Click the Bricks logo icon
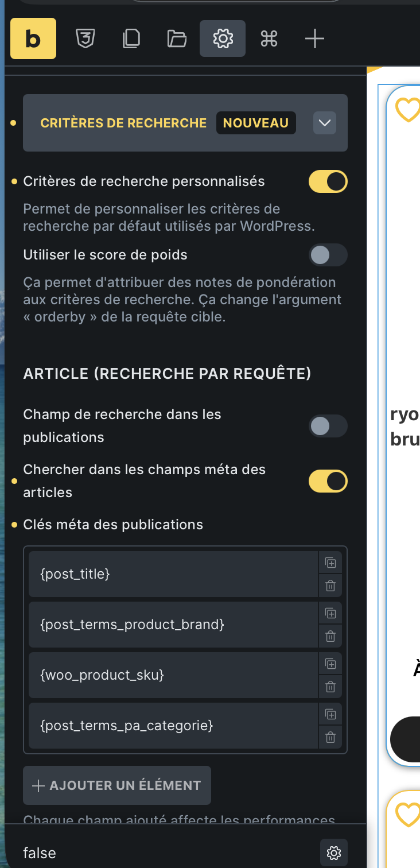420x868 pixels. pyautogui.click(x=33, y=39)
